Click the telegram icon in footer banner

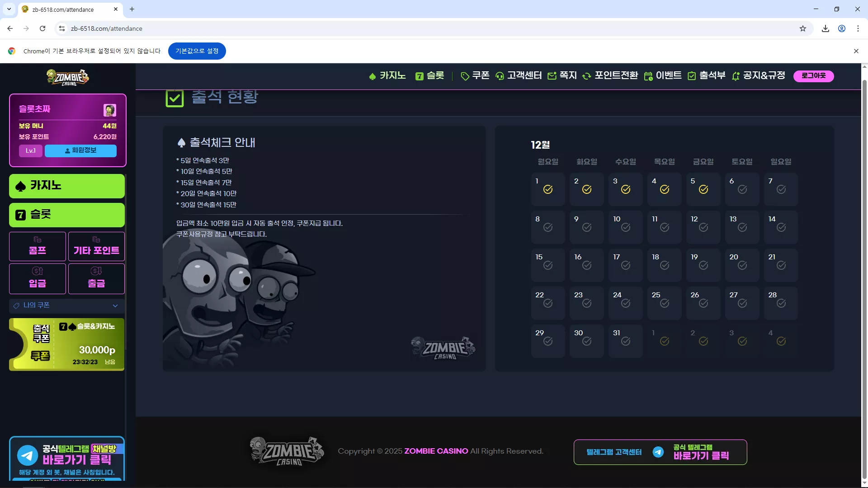[x=658, y=452]
